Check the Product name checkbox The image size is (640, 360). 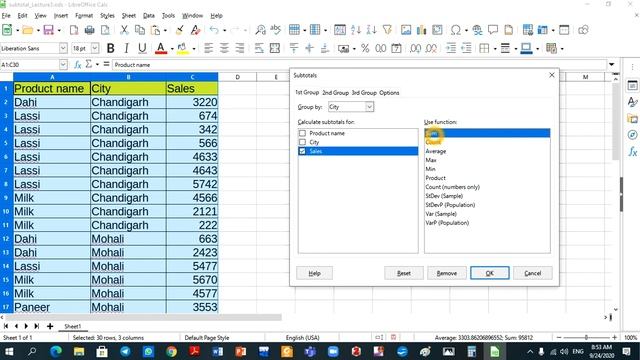tap(302, 133)
